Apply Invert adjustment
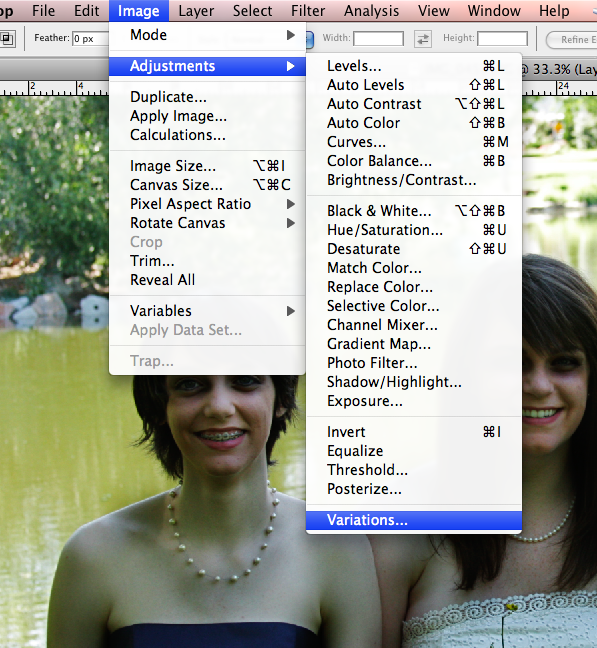Viewport: 597px width, 648px height. 414,432
